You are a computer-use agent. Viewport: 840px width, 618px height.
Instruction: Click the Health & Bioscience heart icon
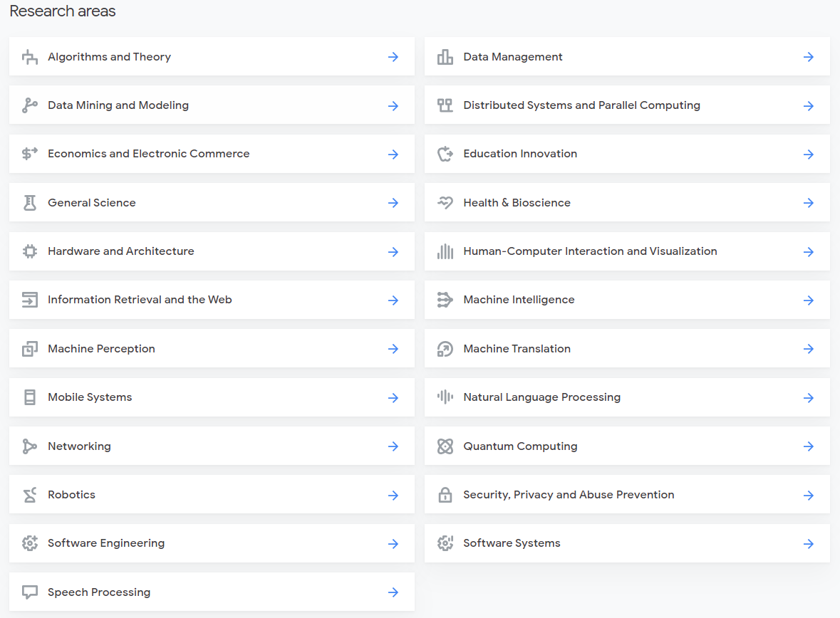click(445, 203)
